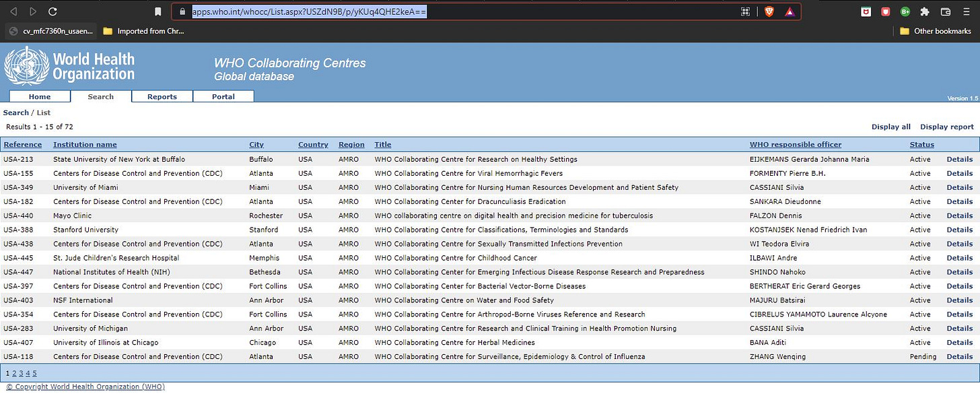Screen dimensions: 980x400
Task: Open Details for USA-354 Arthropod-Borne Viruses row
Action: click(x=960, y=314)
